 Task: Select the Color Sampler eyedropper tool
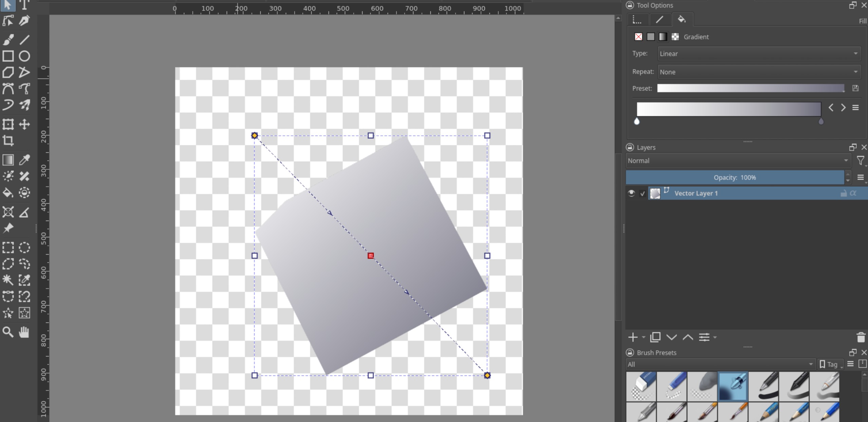coord(24,160)
